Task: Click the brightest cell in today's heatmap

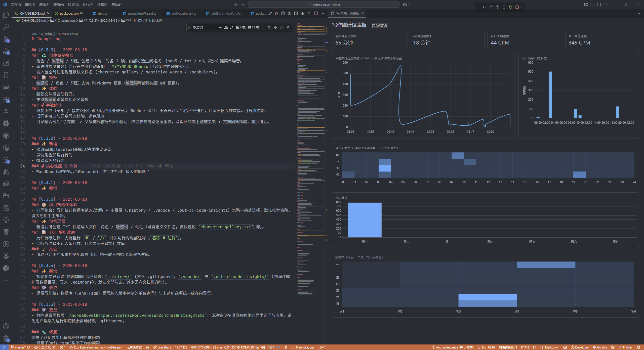Action: (385, 168)
